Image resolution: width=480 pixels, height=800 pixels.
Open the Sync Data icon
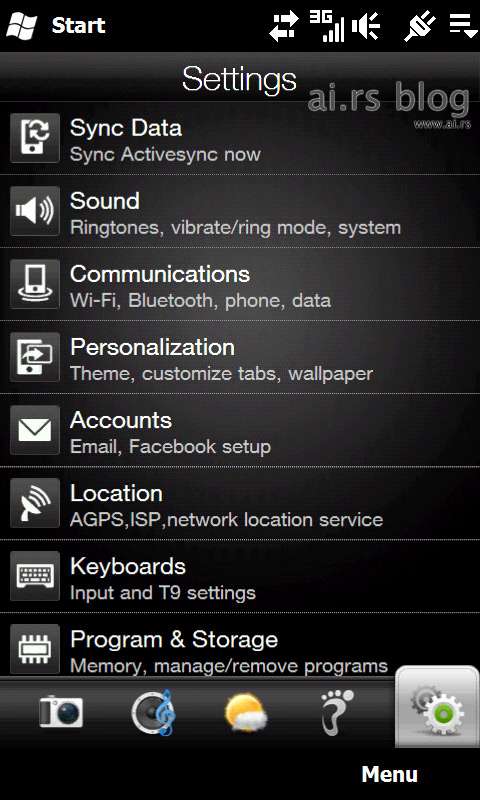35,138
